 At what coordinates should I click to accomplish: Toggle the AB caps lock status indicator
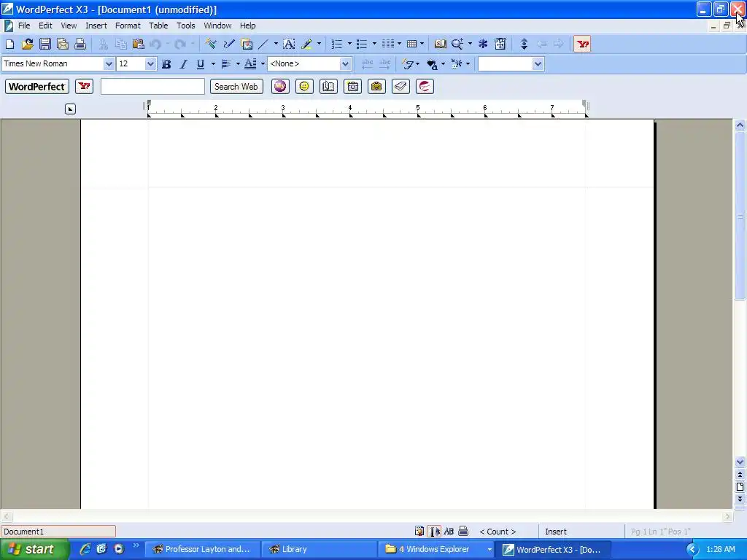[449, 532]
